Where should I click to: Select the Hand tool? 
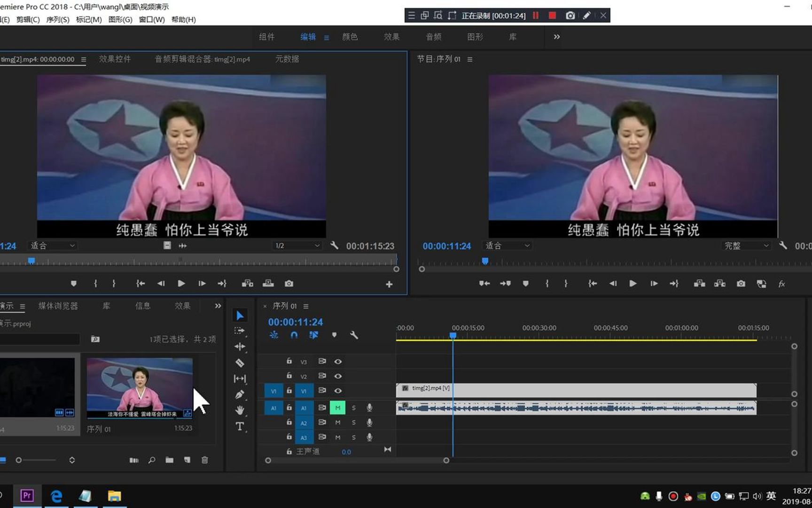click(240, 410)
